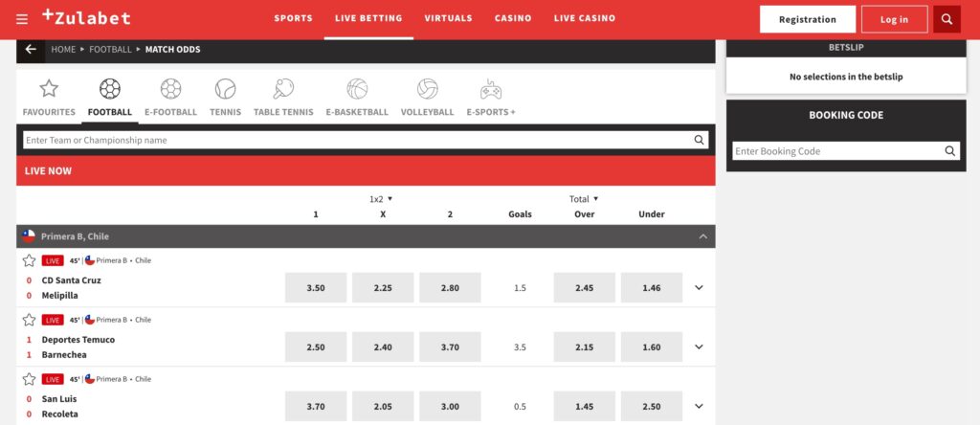980x425 pixels.
Task: Expand Deportes Temuco match markets
Action: [x=699, y=347]
